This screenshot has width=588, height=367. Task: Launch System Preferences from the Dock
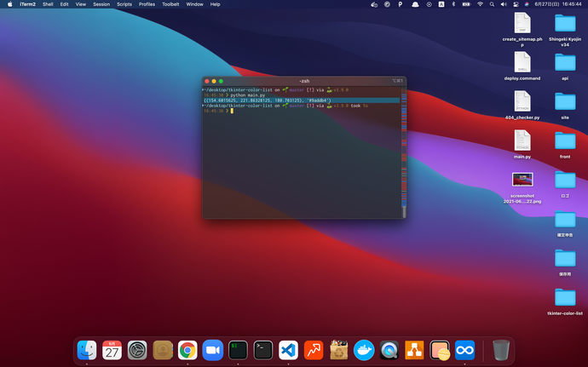[137, 350]
